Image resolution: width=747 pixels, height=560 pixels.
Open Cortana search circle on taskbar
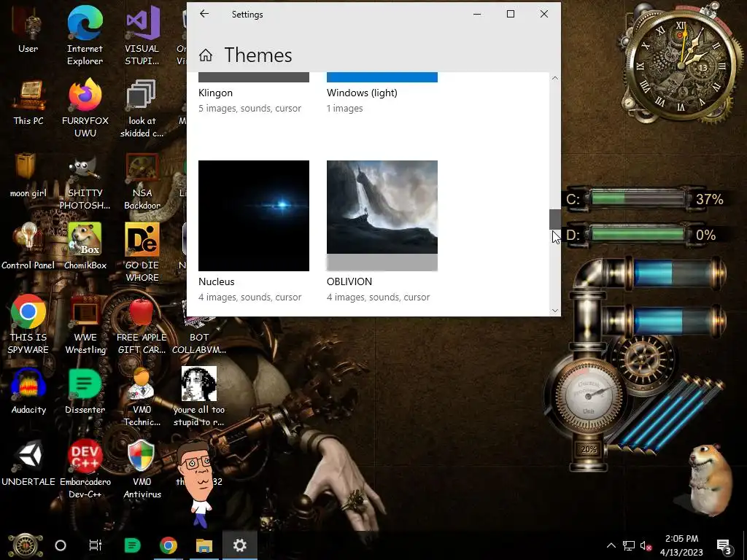pyautogui.click(x=61, y=545)
